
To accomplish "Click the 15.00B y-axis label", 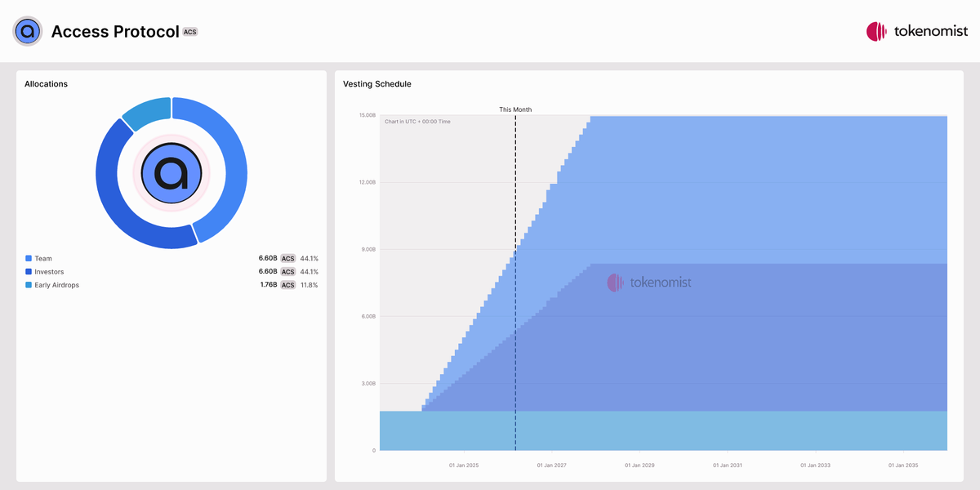I will tap(367, 116).
